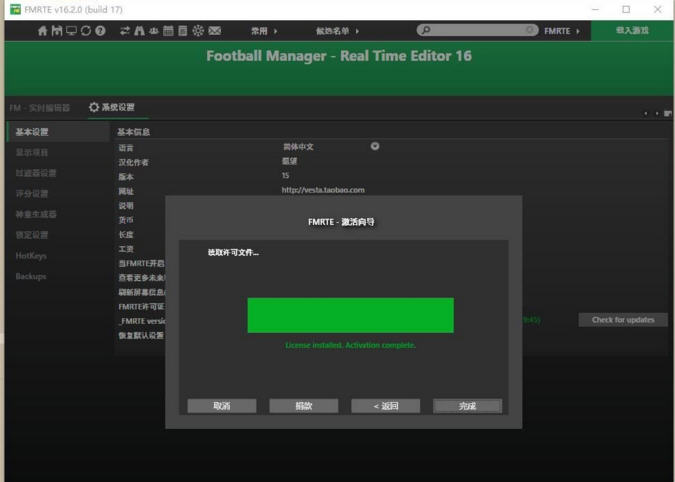Click the green 载入游戏 button

[x=632, y=31]
